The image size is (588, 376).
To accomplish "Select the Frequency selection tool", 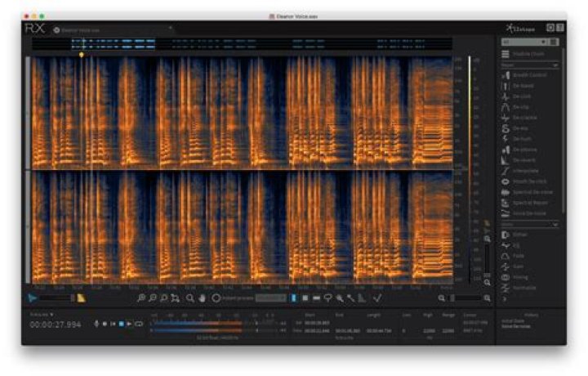I will (317, 298).
